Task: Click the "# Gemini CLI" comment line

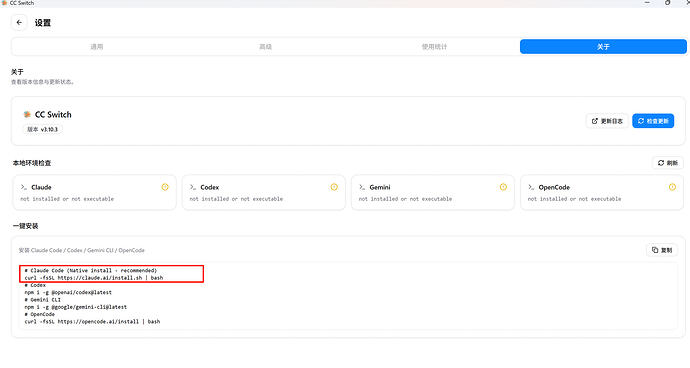Action: click(x=43, y=300)
